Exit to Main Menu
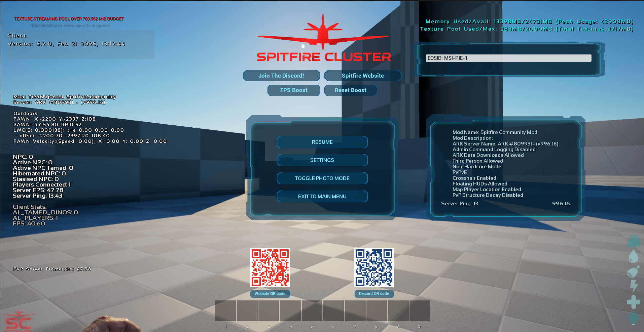Image resolution: width=644 pixels, height=332 pixels. point(322,197)
